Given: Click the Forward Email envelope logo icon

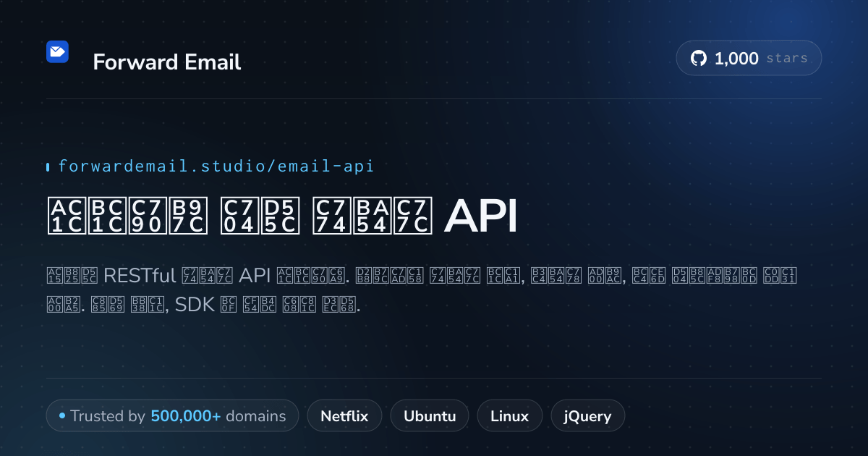Looking at the screenshot, I should [x=57, y=51].
